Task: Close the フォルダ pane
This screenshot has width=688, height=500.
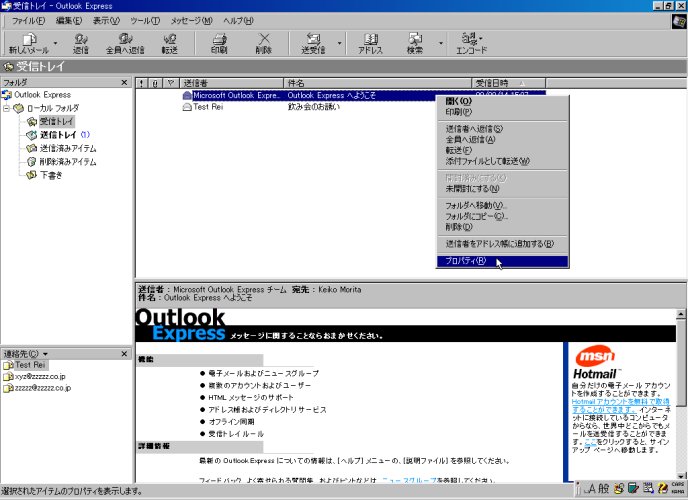Action: click(x=124, y=82)
